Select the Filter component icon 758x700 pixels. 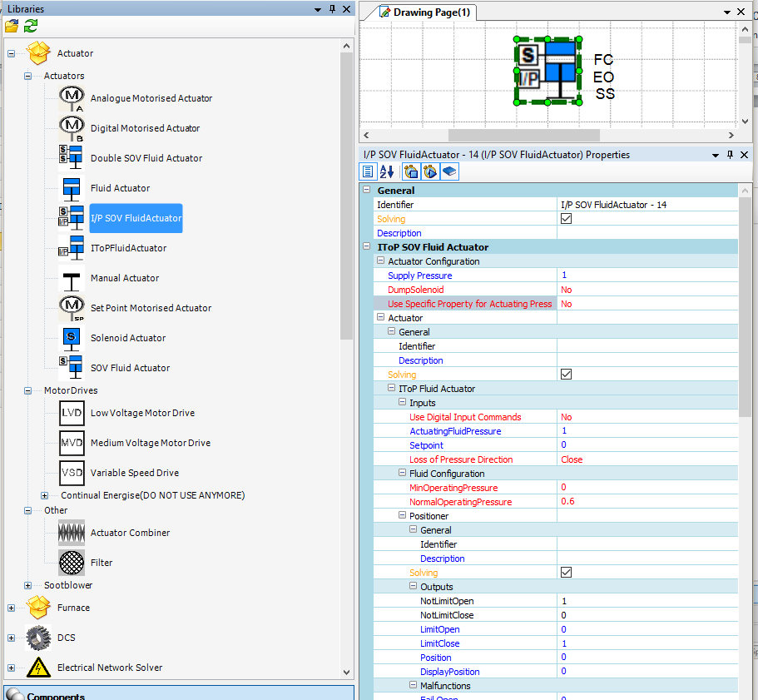click(72, 563)
